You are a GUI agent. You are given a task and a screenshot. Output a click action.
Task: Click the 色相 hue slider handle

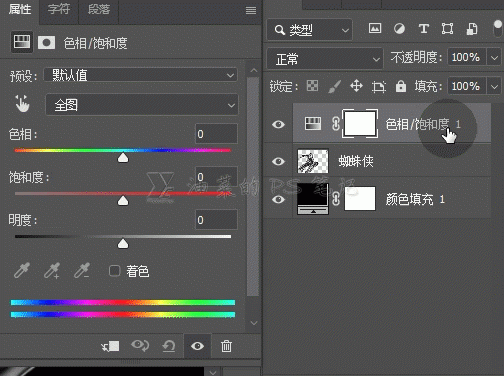(123, 158)
